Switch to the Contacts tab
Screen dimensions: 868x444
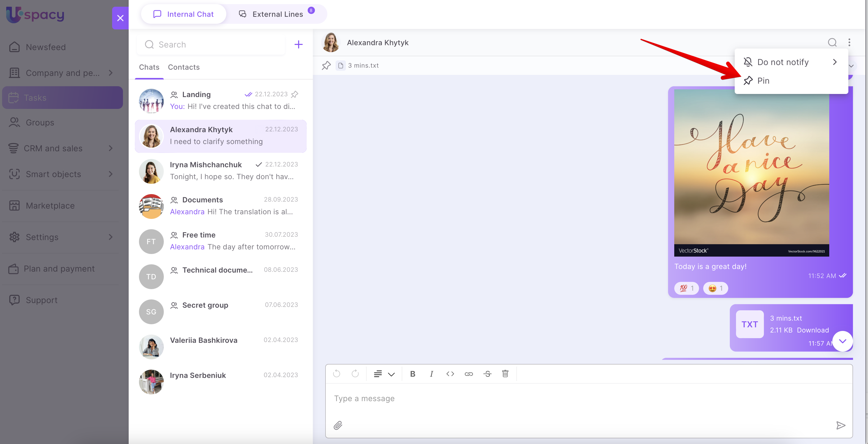click(184, 67)
